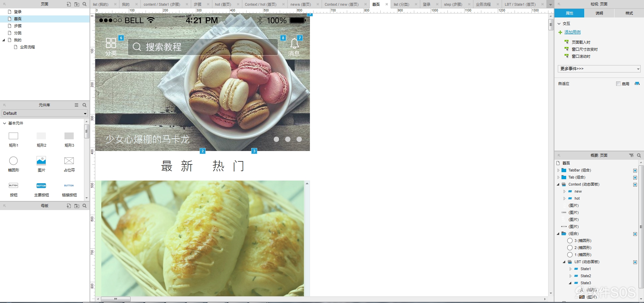Image resolution: width=644 pixels, height=303 pixels.
Task: Open the tab overflow list arrow
Action: pos(550,5)
